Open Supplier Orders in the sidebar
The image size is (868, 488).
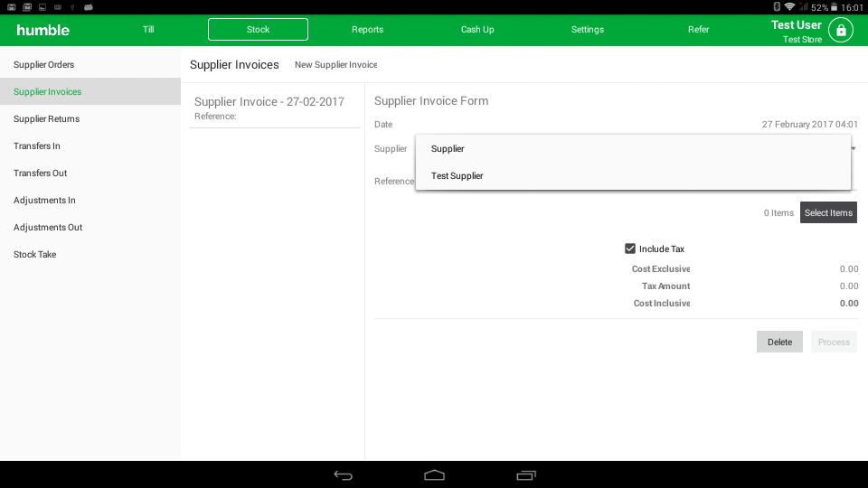(90, 64)
